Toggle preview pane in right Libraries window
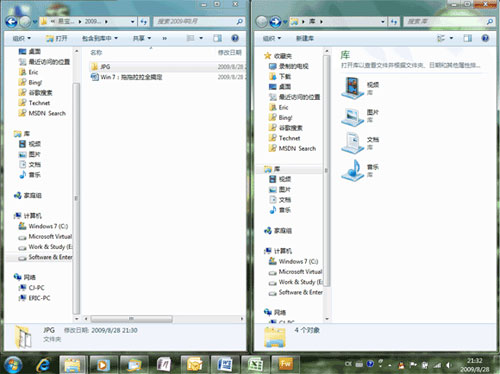Viewport: 500px width, 374px height. point(468,38)
